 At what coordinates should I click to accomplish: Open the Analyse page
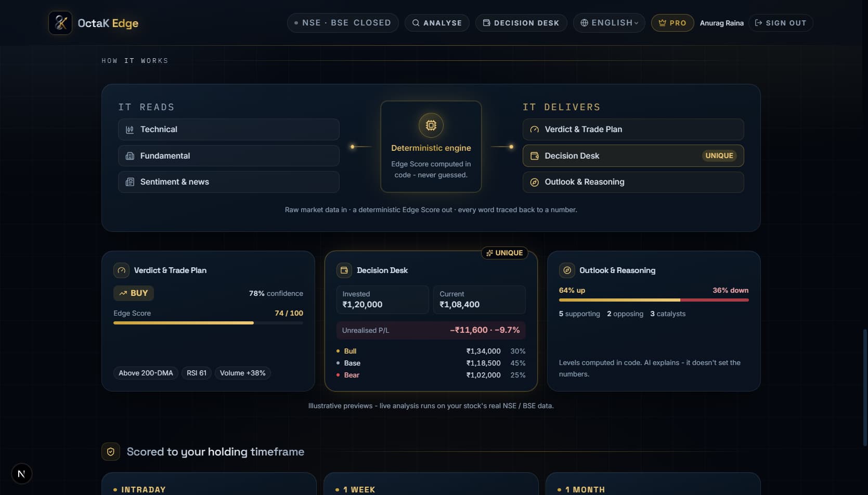(x=437, y=23)
